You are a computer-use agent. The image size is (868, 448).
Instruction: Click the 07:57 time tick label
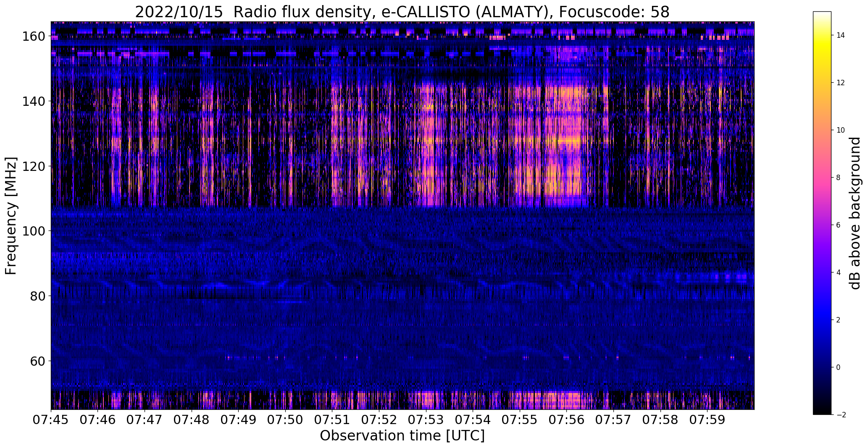(x=614, y=419)
